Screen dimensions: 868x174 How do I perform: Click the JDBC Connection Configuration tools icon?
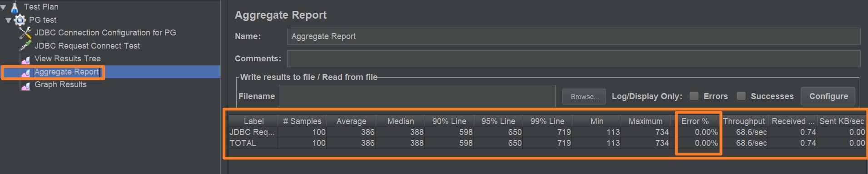pyautogui.click(x=25, y=33)
